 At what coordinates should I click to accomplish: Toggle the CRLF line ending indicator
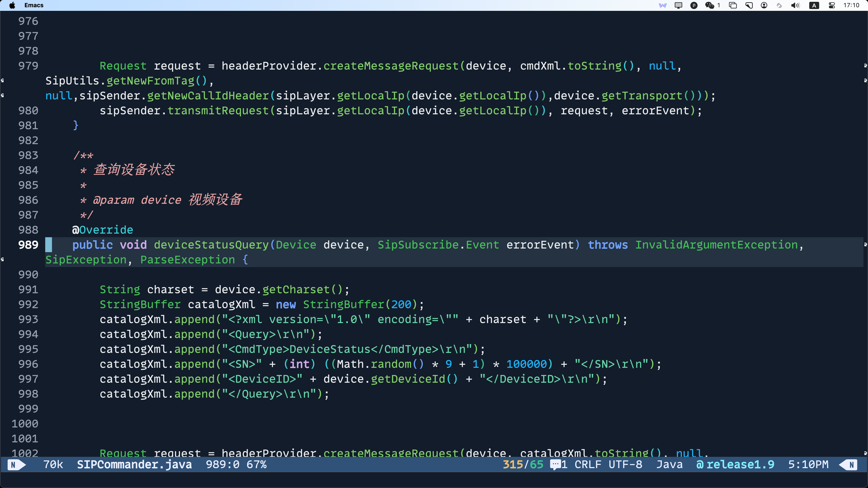pos(588,465)
